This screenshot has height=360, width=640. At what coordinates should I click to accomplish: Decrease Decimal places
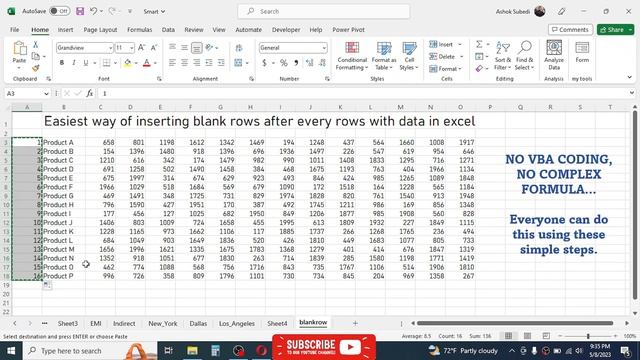click(x=322, y=63)
